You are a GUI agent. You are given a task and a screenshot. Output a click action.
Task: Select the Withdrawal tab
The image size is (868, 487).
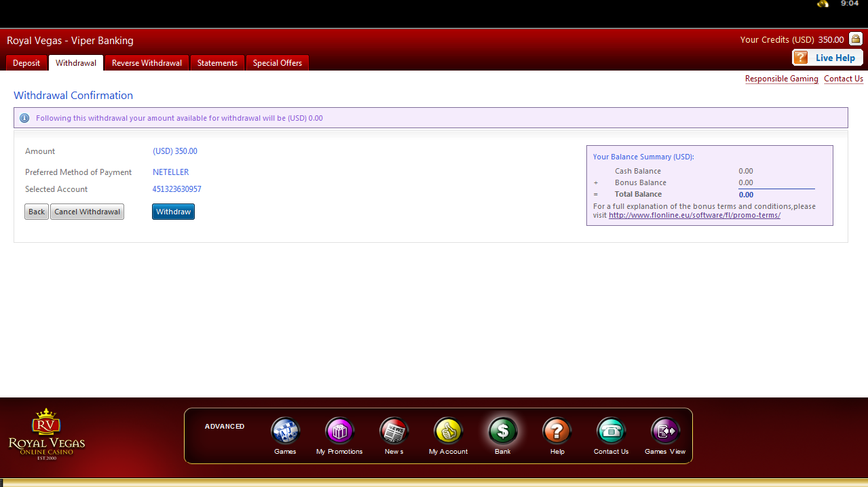(x=76, y=63)
